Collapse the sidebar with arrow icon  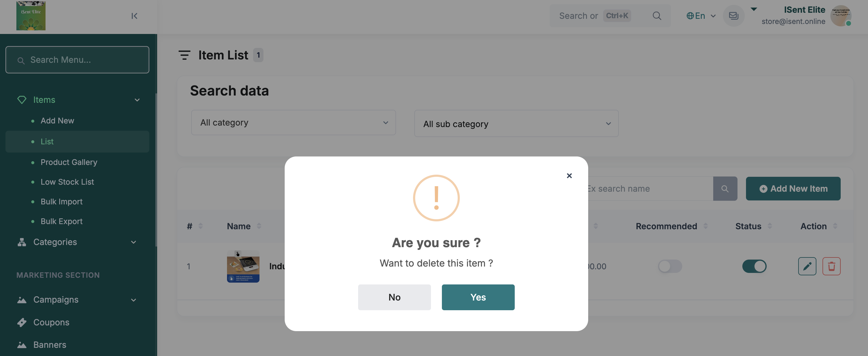(x=134, y=16)
